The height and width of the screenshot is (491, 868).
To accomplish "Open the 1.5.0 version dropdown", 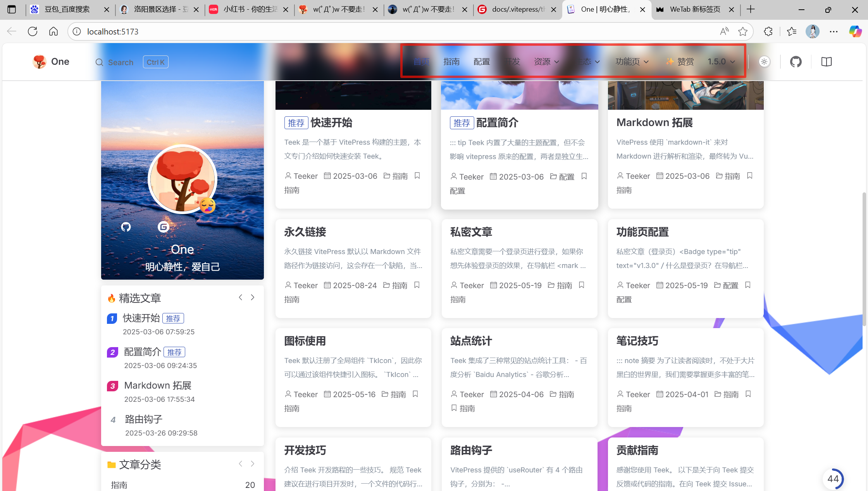I will (721, 62).
